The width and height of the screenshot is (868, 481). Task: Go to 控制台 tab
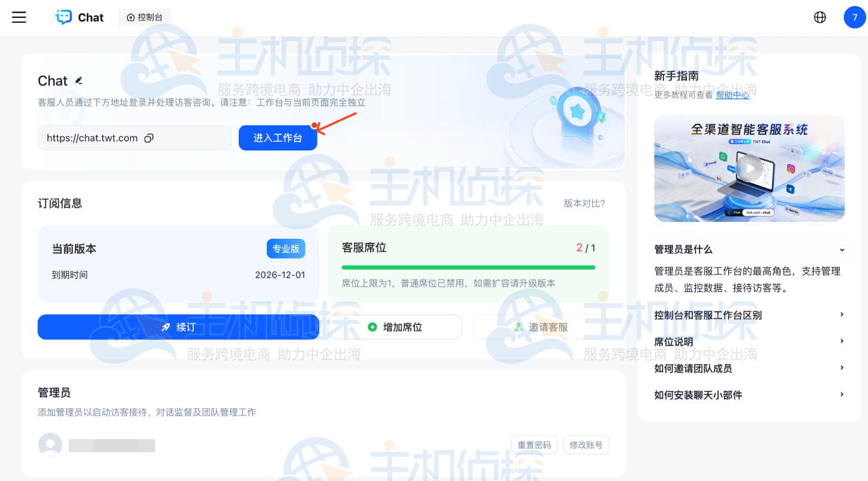click(x=145, y=17)
